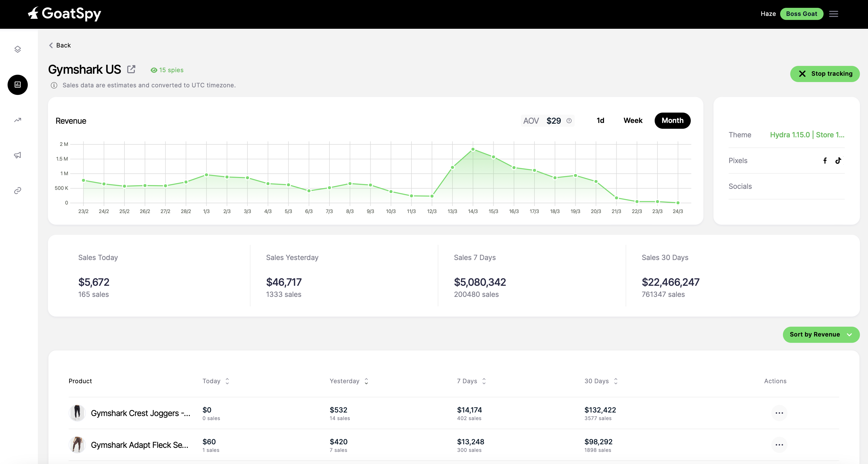This screenshot has width=868, height=464.
Task: Switch revenue chart to 1d
Action: pos(600,121)
